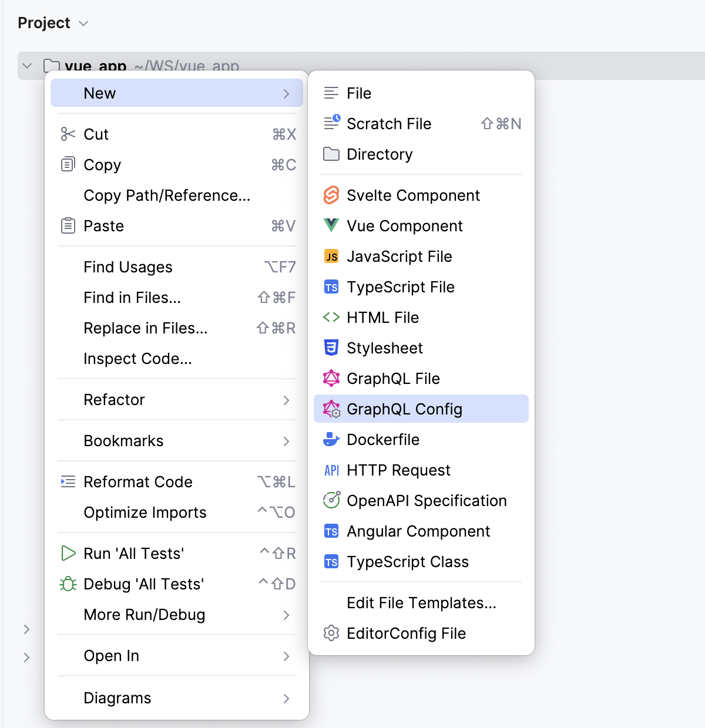Image resolution: width=705 pixels, height=728 pixels.
Task: Click the Dockerfile whale icon
Action: pyautogui.click(x=331, y=439)
